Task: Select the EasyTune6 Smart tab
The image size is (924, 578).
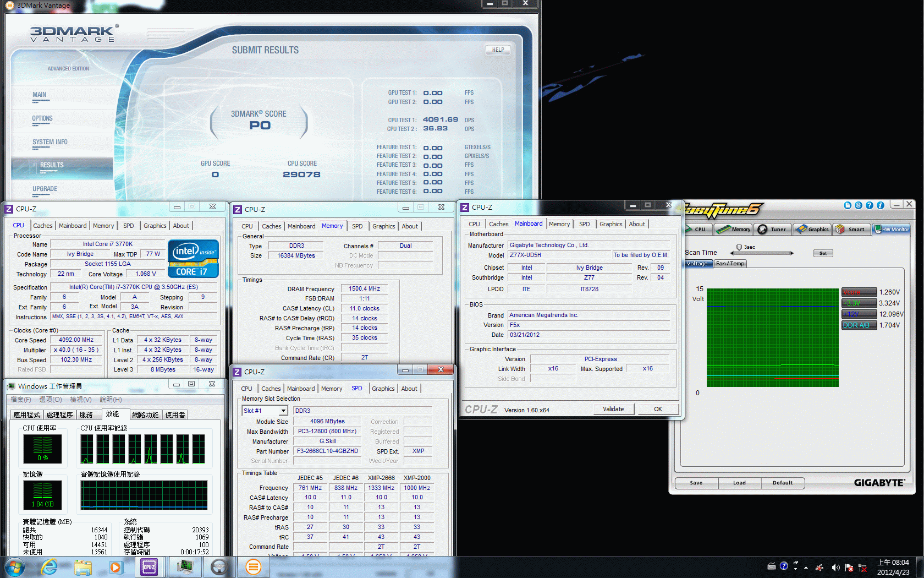Action: tap(851, 230)
